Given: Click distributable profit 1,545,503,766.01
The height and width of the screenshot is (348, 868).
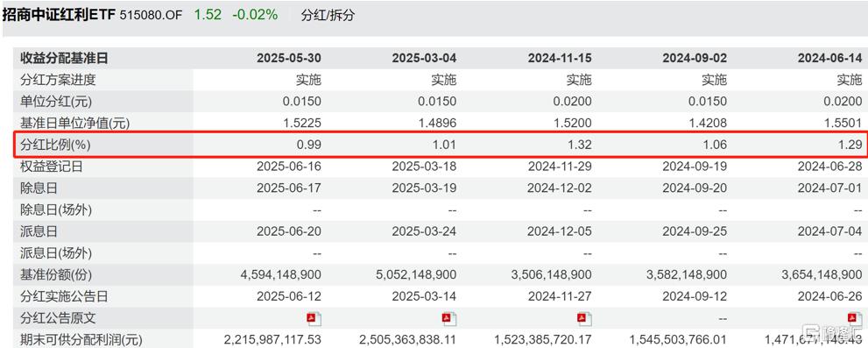Looking at the screenshot, I should pyautogui.click(x=679, y=339).
